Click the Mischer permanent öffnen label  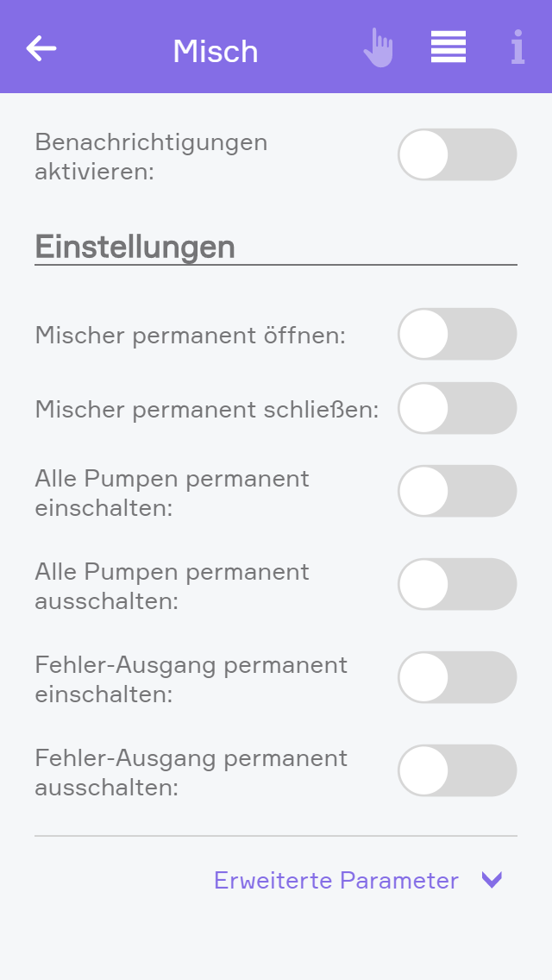coord(190,335)
